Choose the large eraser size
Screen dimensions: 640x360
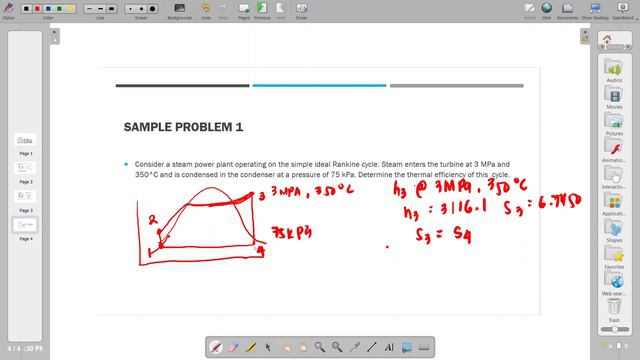tap(153, 8)
